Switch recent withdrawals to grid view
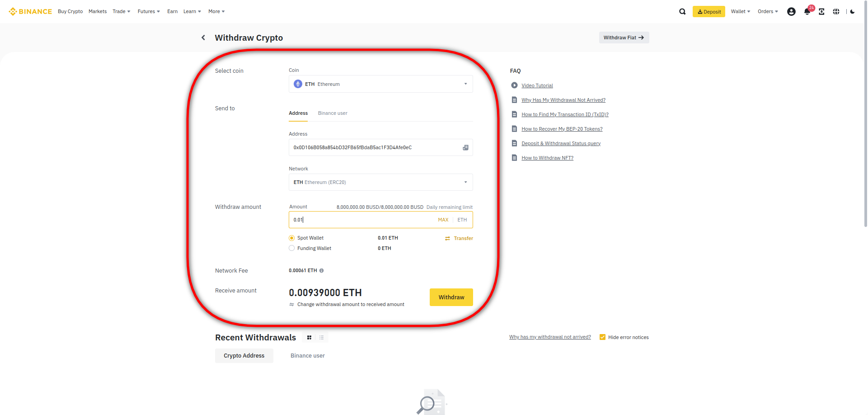This screenshot has height=415, width=868. click(309, 337)
